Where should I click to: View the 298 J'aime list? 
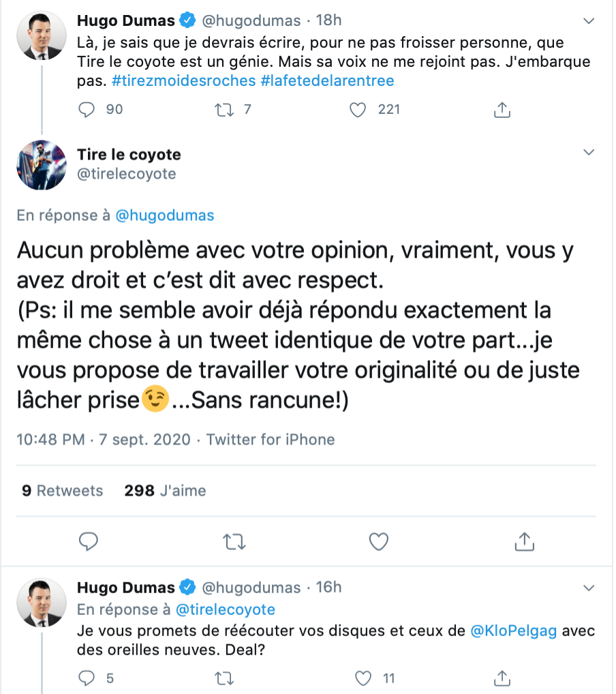coord(165,490)
